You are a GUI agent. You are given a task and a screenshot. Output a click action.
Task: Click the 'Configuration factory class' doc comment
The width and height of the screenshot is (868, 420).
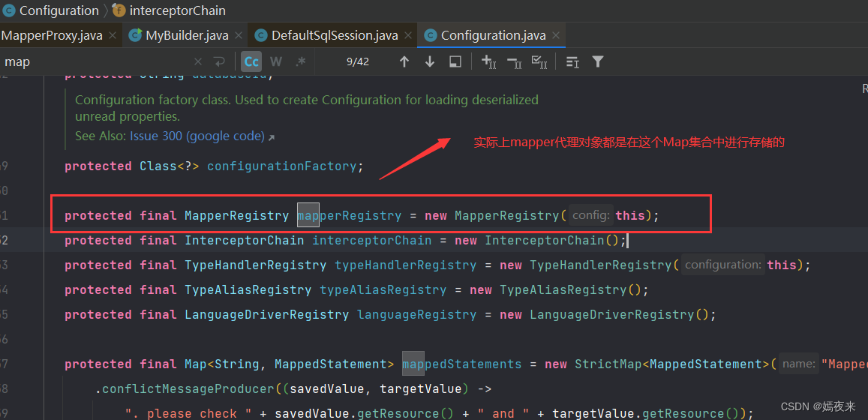coord(307,108)
